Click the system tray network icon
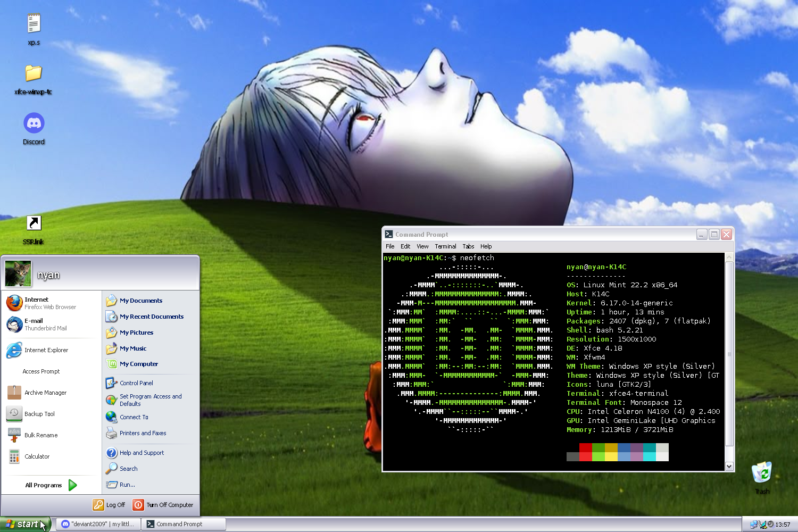This screenshot has height=532, width=798. (x=754, y=525)
